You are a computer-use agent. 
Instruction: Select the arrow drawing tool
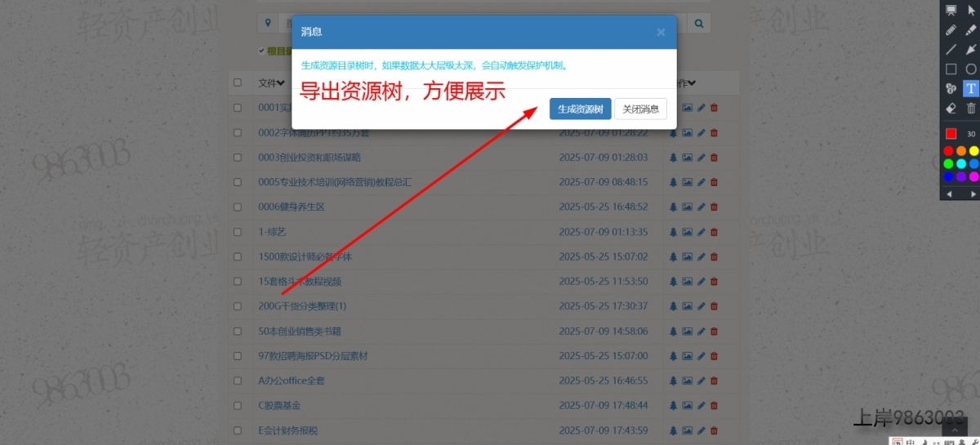(x=971, y=50)
